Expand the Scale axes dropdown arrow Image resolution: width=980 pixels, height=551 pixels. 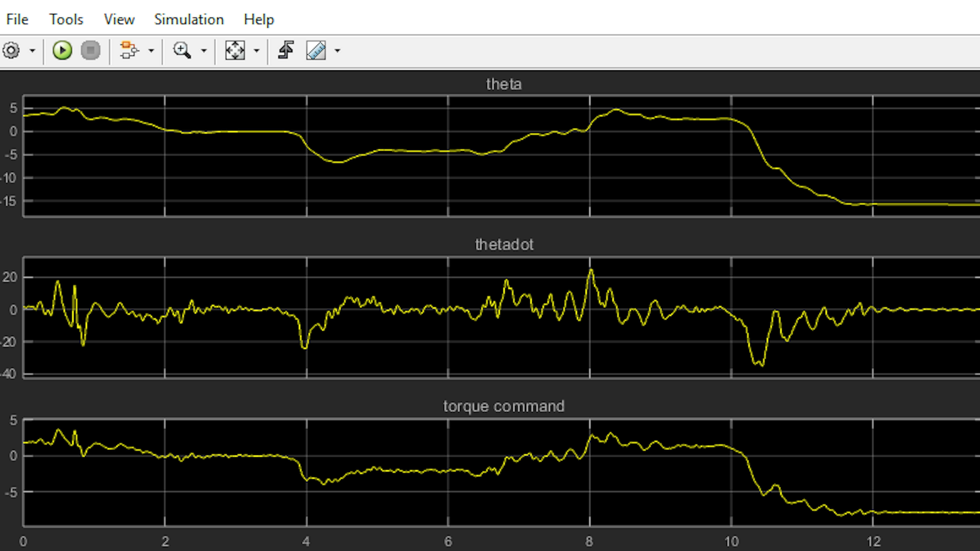257,51
